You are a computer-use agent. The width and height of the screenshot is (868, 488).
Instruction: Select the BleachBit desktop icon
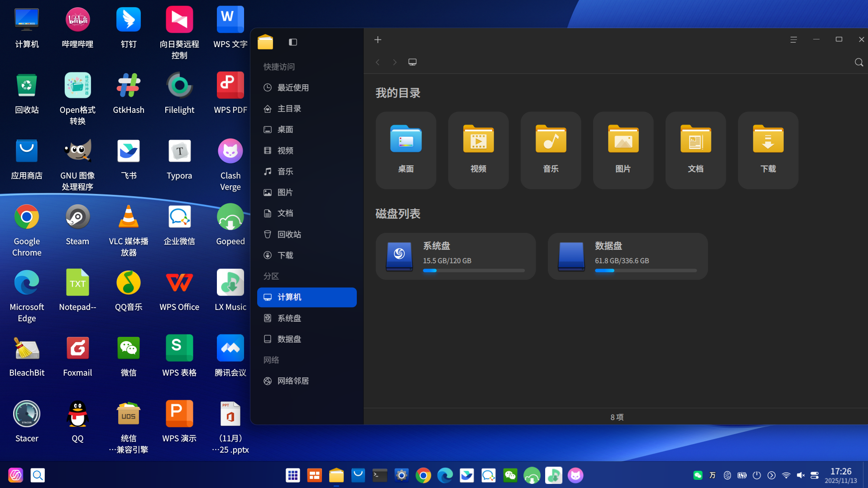tap(27, 357)
